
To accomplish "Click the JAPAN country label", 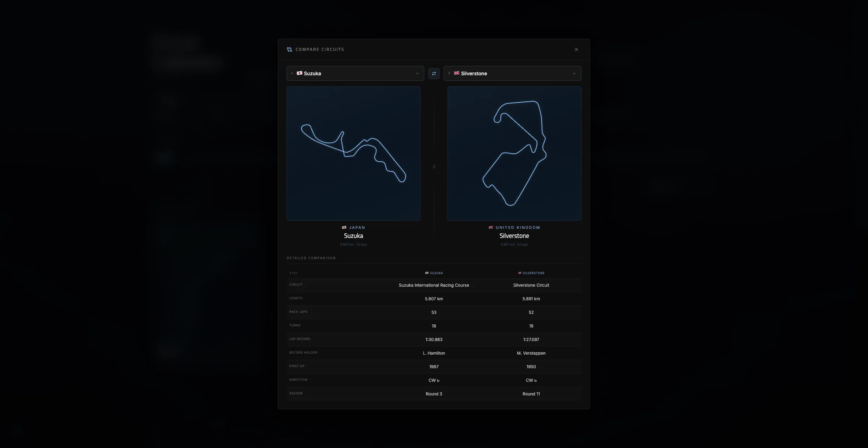I will [357, 227].
